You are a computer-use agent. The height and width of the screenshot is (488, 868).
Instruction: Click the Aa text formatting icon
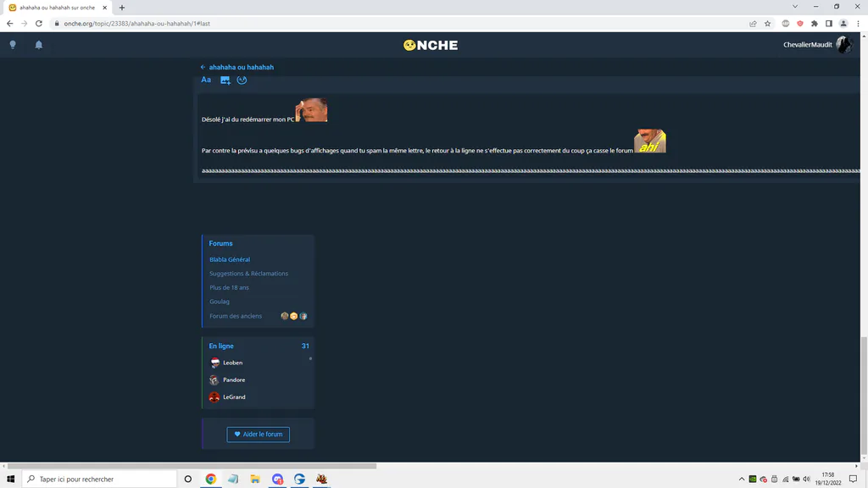[206, 80]
